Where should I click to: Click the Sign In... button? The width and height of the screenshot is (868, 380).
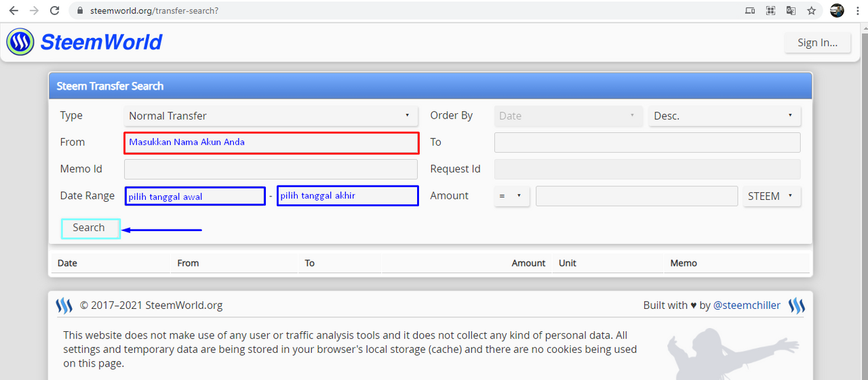[818, 43]
